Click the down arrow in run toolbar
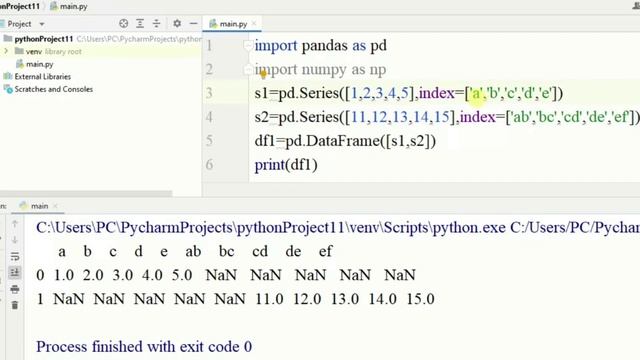Viewport: 640px width, 360px height. point(15,240)
